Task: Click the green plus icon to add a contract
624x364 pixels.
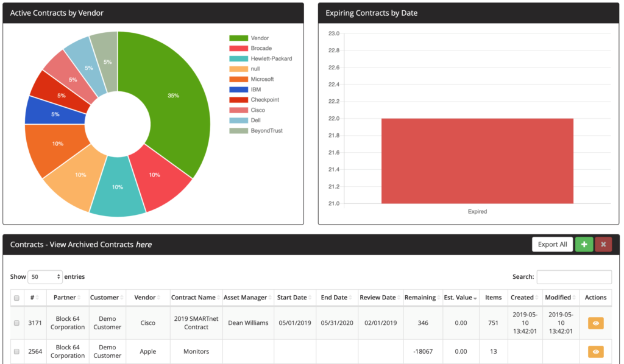Action: pos(584,244)
